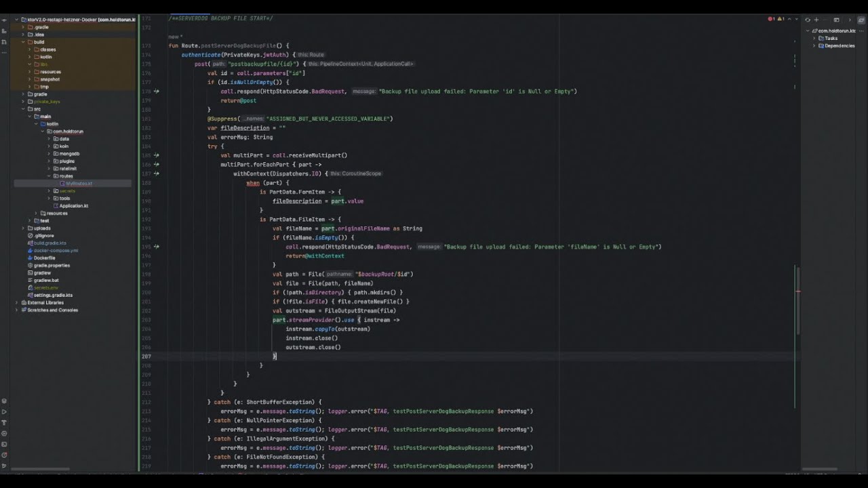The width and height of the screenshot is (868, 488).
Task: Open gradle.properties file
Action: 52,266
